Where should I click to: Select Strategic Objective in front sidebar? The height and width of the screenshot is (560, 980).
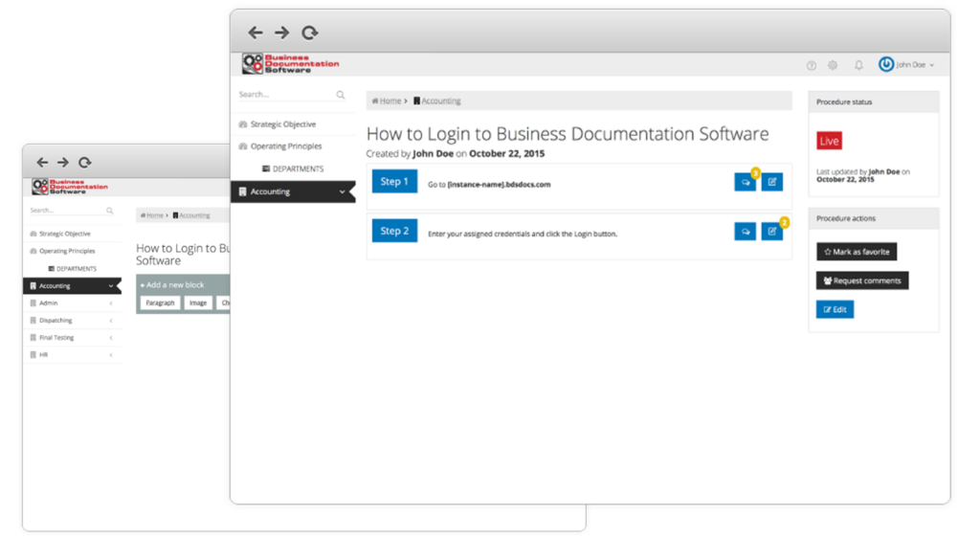282,124
